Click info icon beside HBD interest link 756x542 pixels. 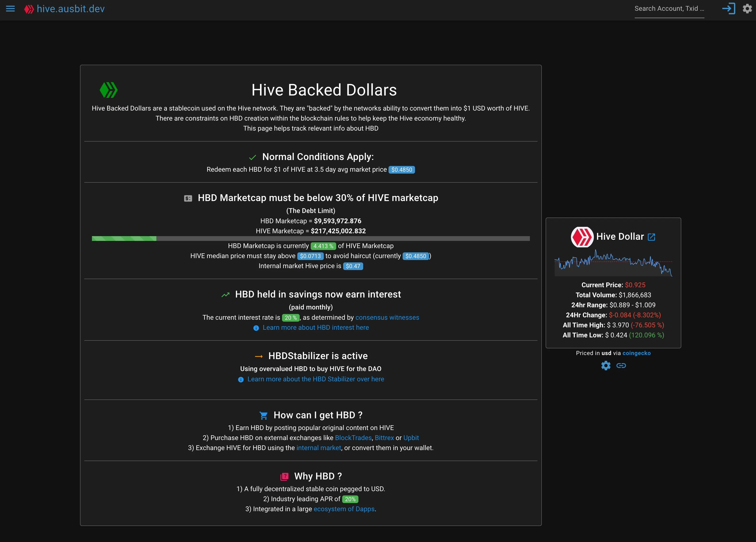256,328
